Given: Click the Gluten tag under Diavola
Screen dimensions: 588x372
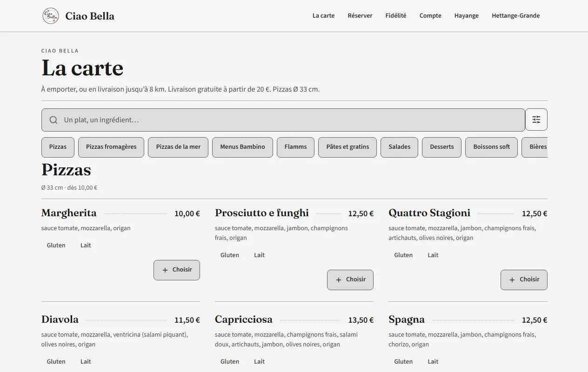Looking at the screenshot, I should pos(56,361).
